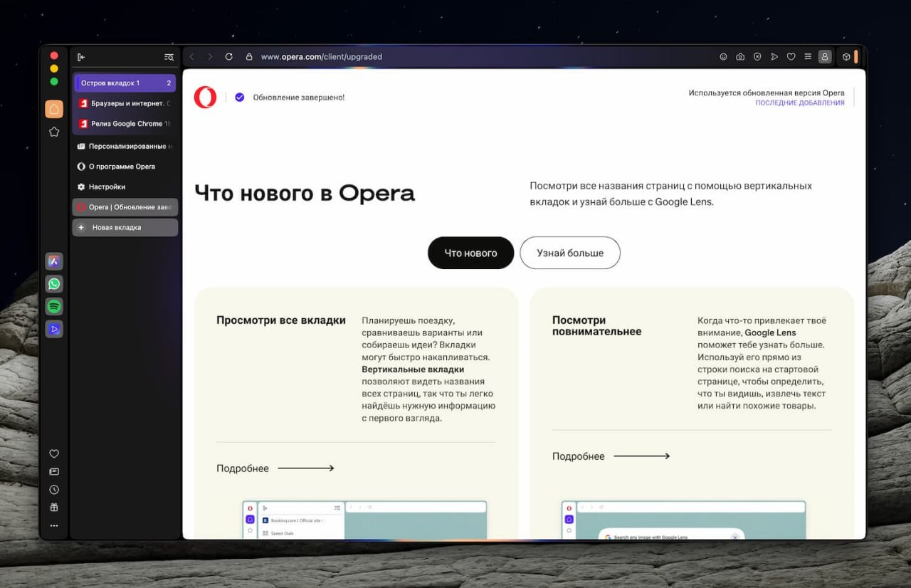
Task: Open Spotify player in the sidebar
Action: click(x=54, y=306)
